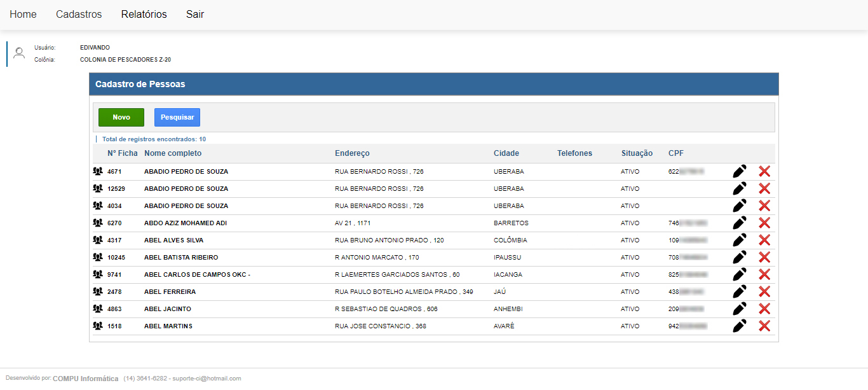868x390 pixels.
Task: Delete ficha 9741 ABEL CARLOS record
Action: pyautogui.click(x=764, y=274)
